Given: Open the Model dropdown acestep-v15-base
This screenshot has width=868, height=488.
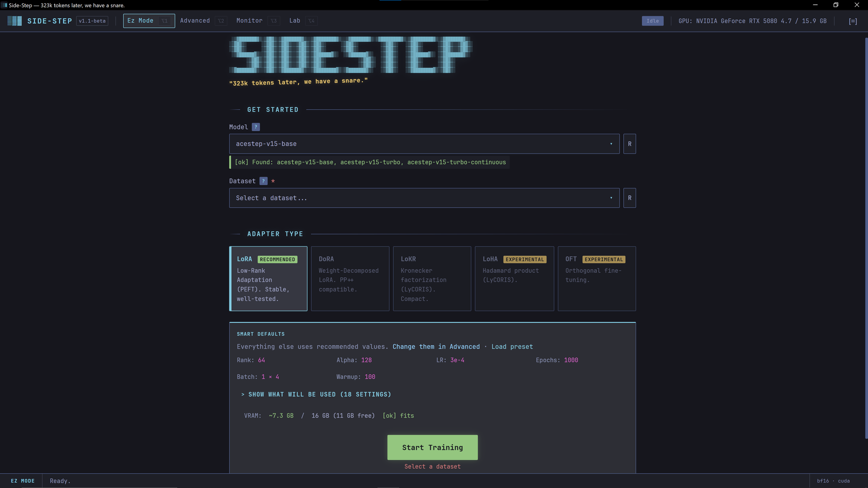Looking at the screenshot, I should coord(424,144).
